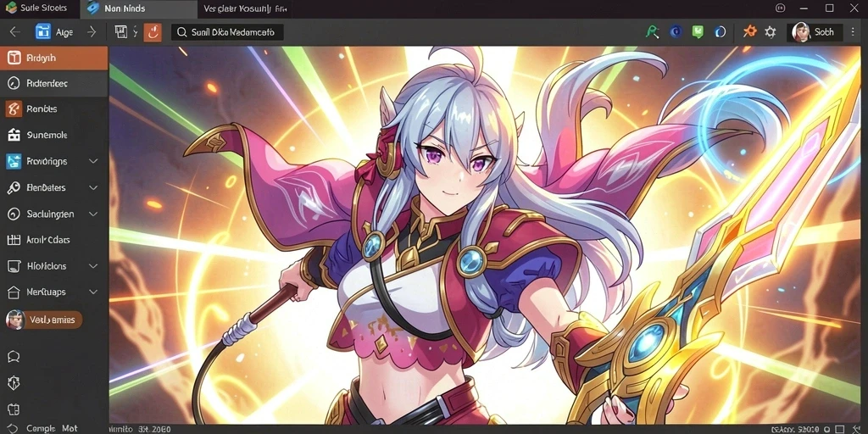Screen dimensions: 868x434
Task: Click the Ronbies orange sidebar icon
Action: [14, 109]
